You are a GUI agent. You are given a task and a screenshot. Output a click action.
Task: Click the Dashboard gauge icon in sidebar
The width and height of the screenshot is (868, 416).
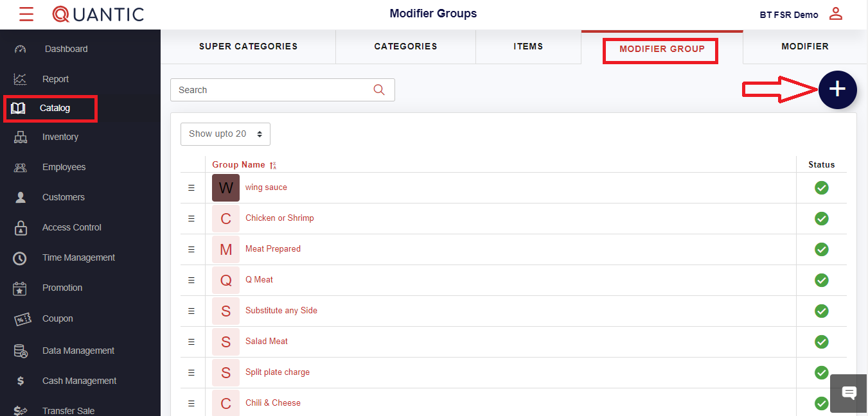tap(20, 49)
